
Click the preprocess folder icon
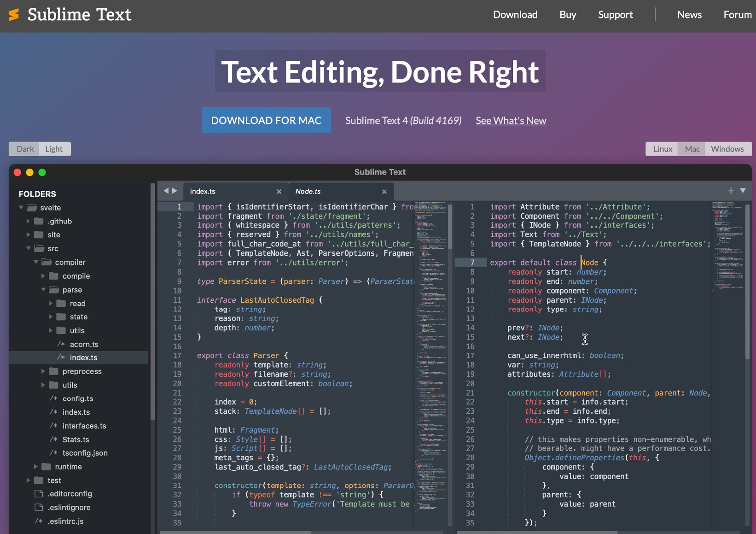pos(54,371)
